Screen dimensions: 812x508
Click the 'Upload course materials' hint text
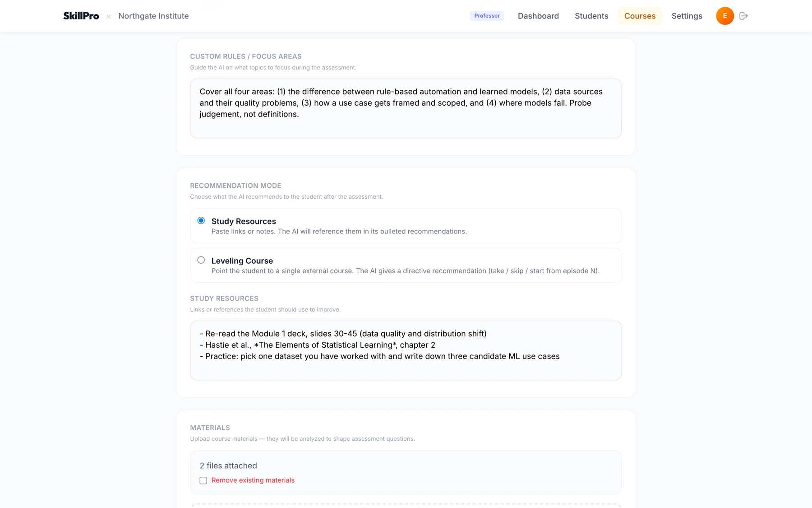(x=302, y=439)
